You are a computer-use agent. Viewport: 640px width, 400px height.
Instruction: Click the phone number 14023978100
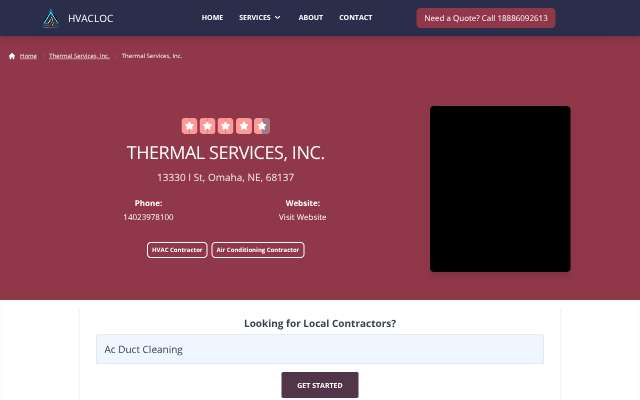pos(148,217)
